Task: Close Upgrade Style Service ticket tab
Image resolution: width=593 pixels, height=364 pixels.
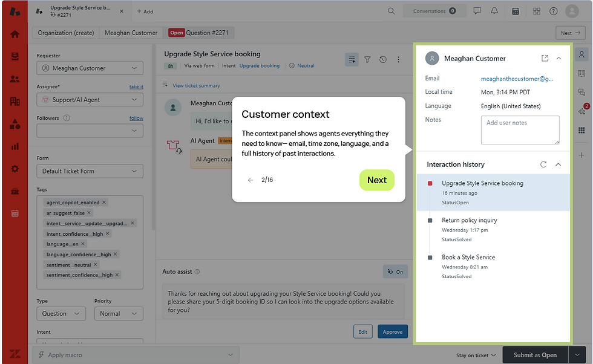Action: click(122, 11)
